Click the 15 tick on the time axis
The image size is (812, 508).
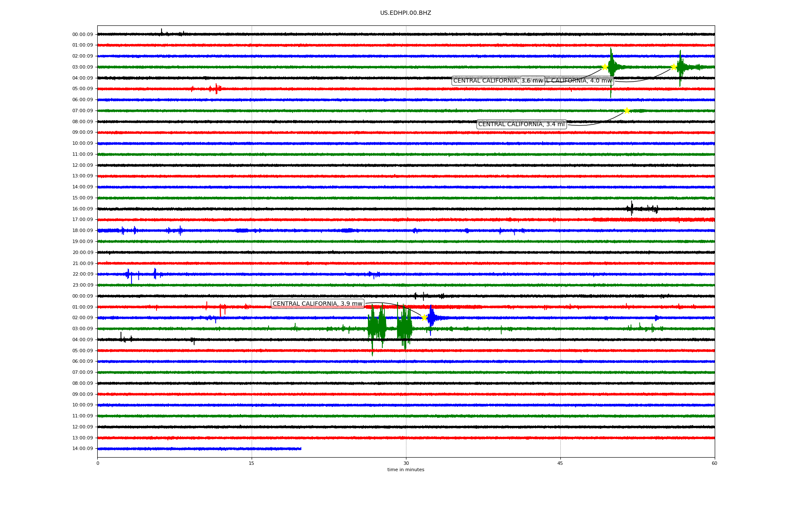point(252,463)
